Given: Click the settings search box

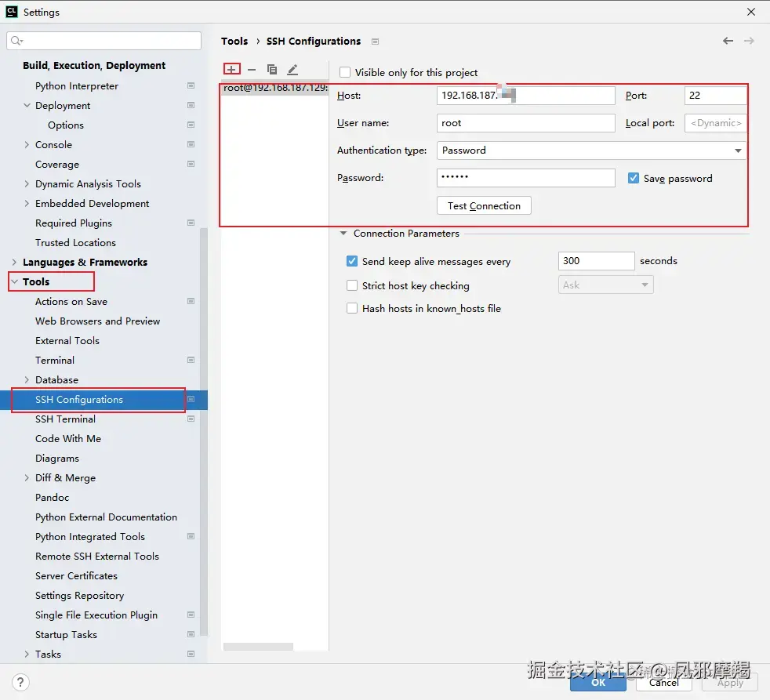Looking at the screenshot, I should 104,40.
